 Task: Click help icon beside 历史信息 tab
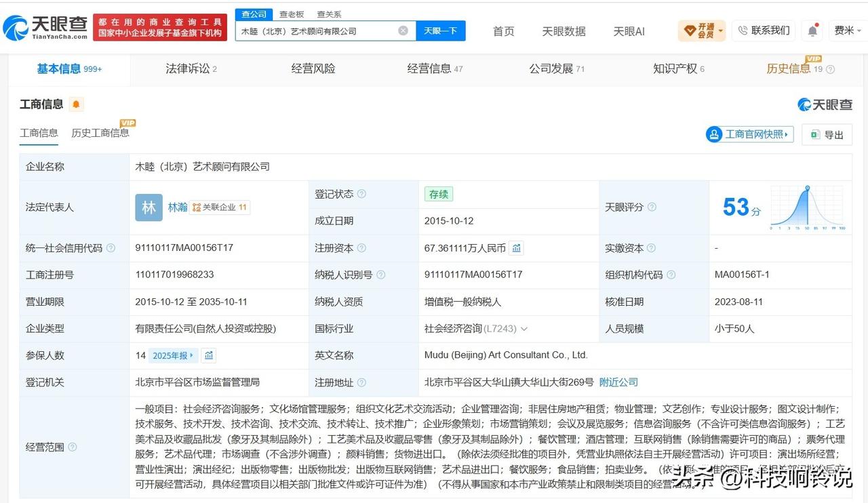(x=830, y=69)
